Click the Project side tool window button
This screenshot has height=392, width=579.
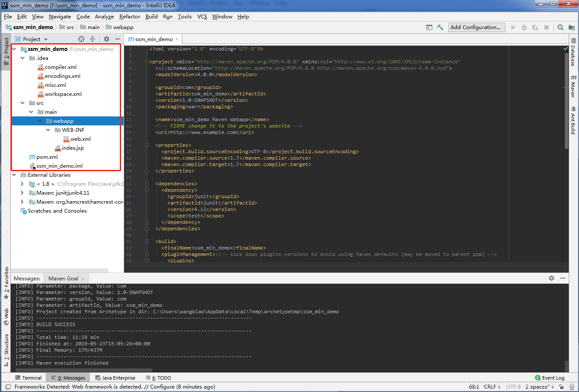pos(6,51)
